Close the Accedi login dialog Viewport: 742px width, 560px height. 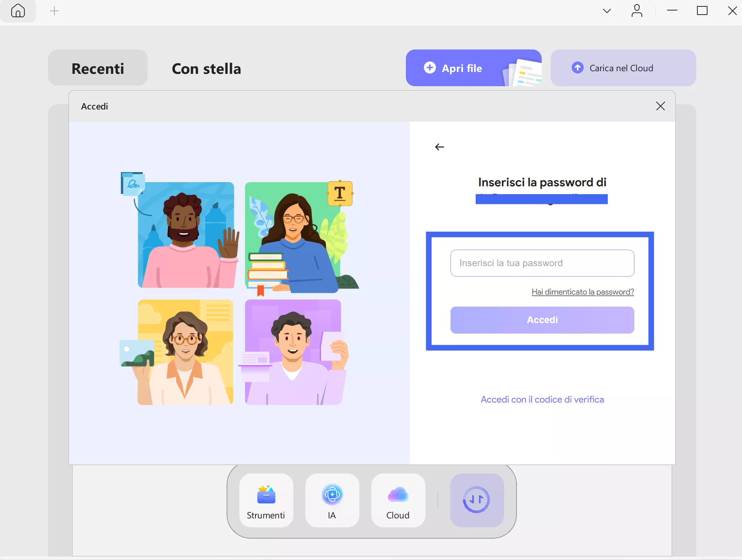[660, 106]
